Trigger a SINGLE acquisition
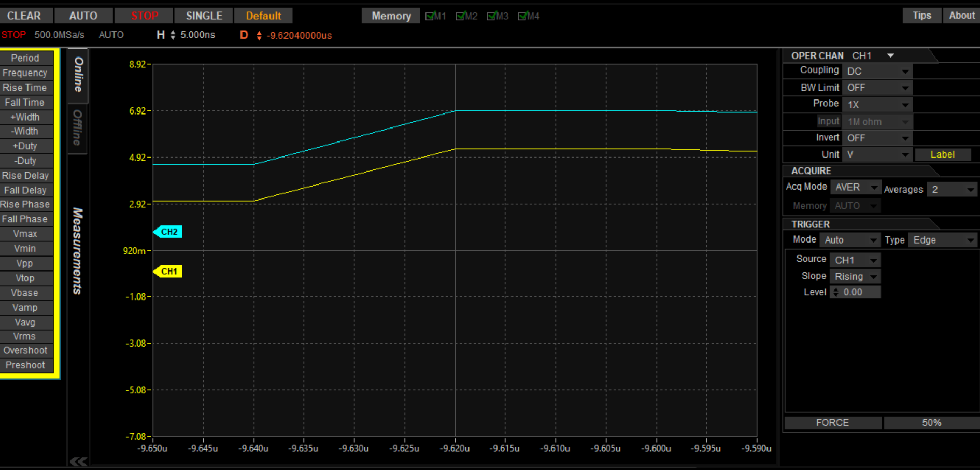Viewport: 980px width, 470px height. pyautogui.click(x=204, y=16)
